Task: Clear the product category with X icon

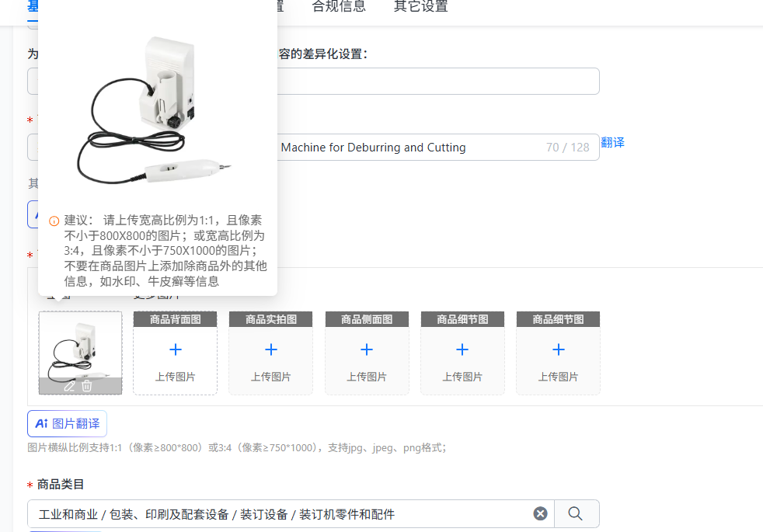Action: [x=540, y=513]
